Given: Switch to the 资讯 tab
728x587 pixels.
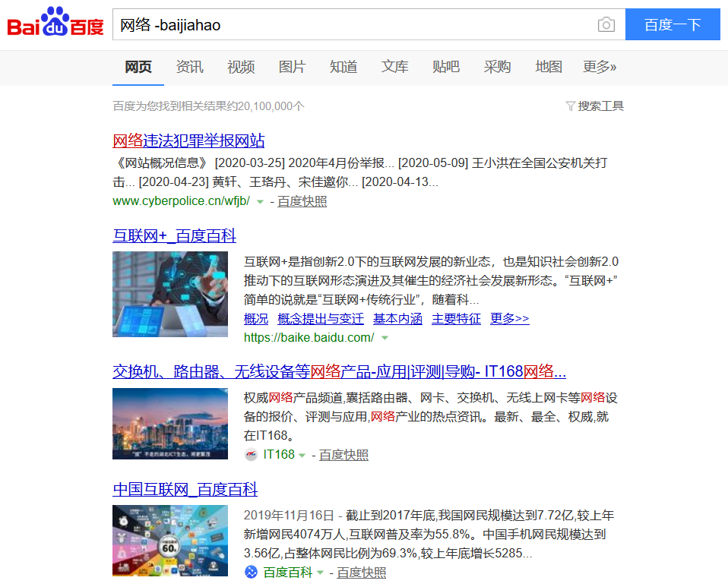Looking at the screenshot, I should [x=189, y=67].
